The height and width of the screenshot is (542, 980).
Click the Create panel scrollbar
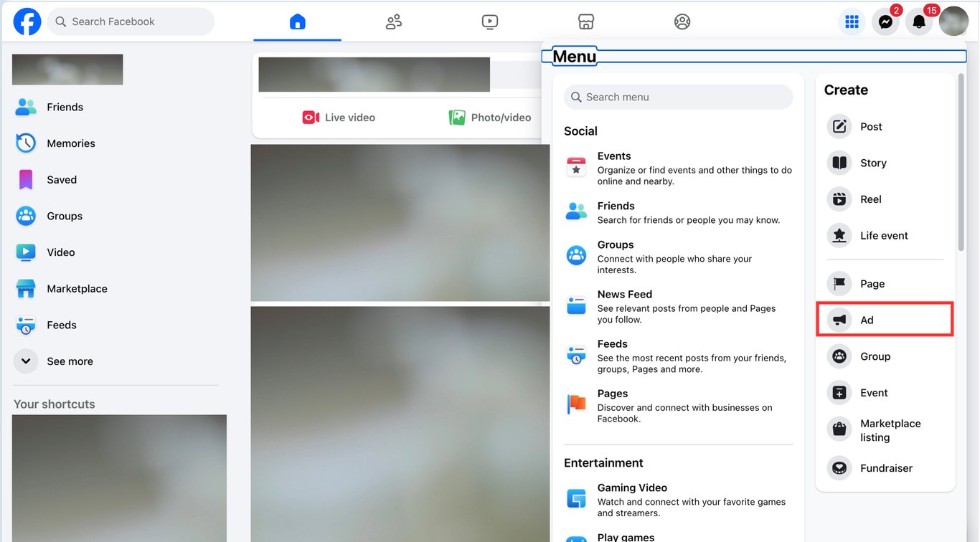click(961, 161)
